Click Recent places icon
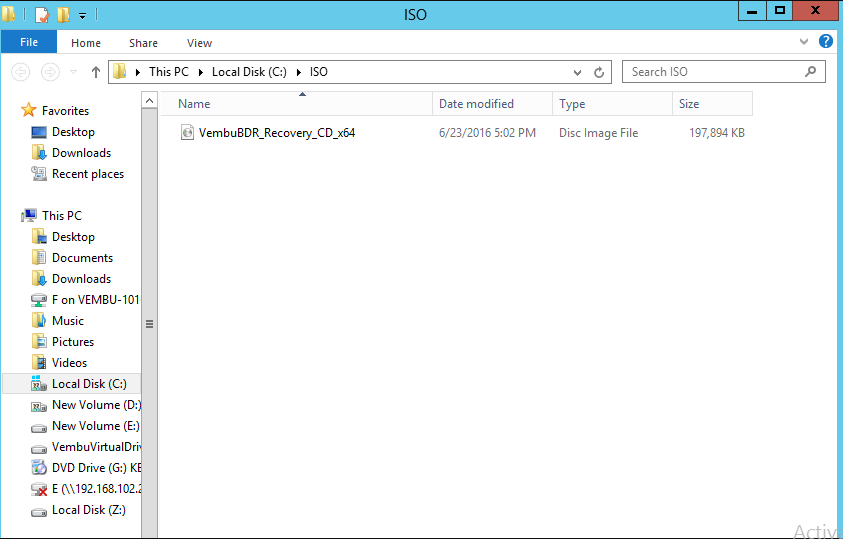The width and height of the screenshot is (843, 539). (39, 174)
